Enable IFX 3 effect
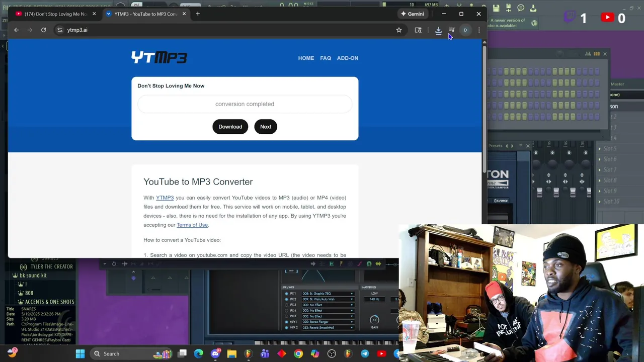Screen dimensions: 644x362 point(287,305)
